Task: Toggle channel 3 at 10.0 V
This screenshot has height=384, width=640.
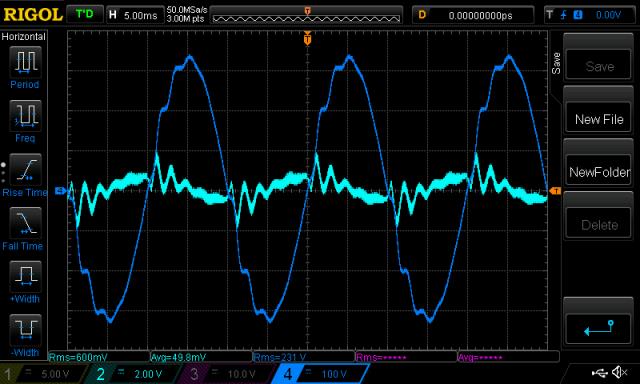Action: 227,374
